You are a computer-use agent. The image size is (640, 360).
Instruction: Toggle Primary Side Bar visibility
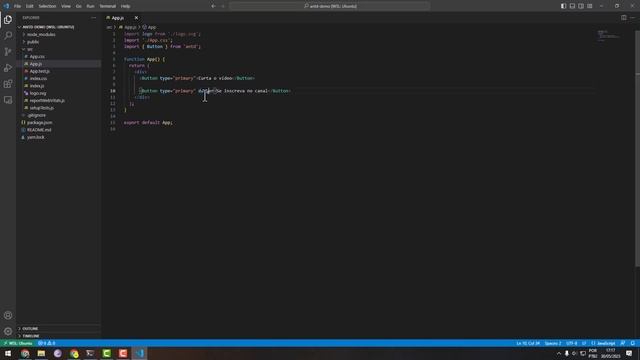click(x=563, y=6)
